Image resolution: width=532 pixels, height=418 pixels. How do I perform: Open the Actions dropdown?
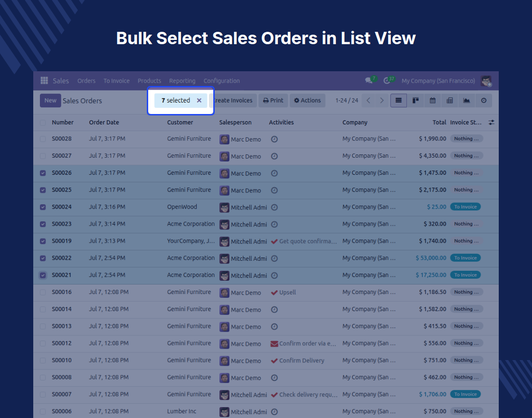point(307,100)
